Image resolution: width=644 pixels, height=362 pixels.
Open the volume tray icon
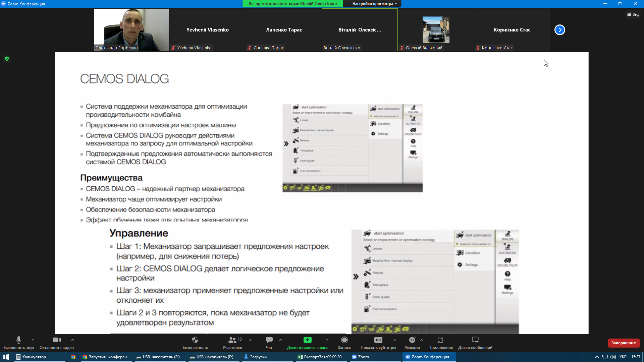click(x=613, y=357)
